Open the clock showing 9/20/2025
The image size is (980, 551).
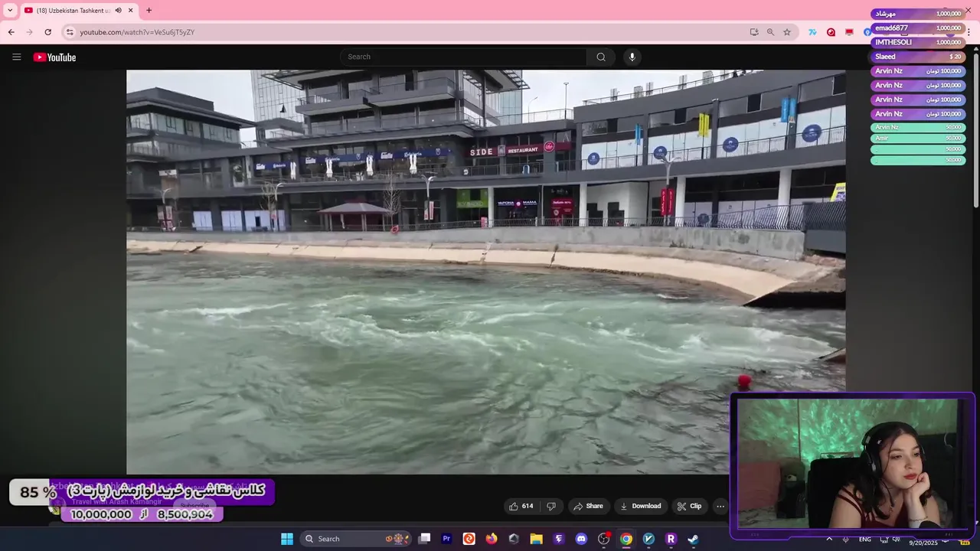click(x=923, y=542)
